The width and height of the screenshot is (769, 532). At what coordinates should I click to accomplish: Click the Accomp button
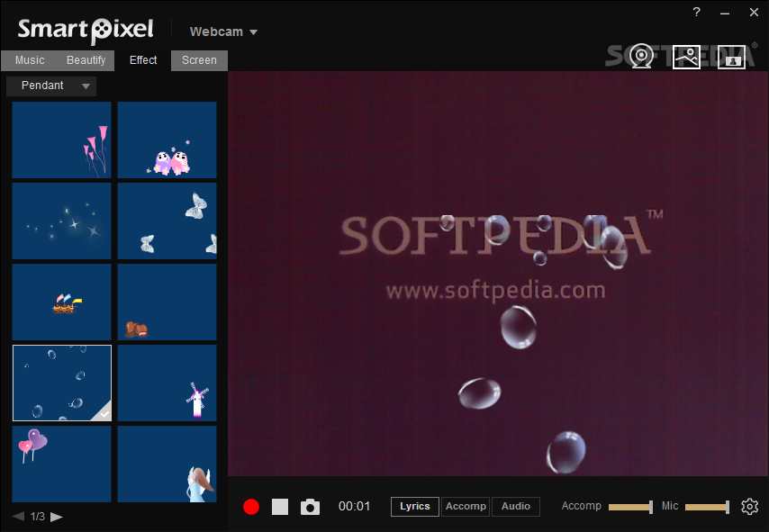coord(466,507)
